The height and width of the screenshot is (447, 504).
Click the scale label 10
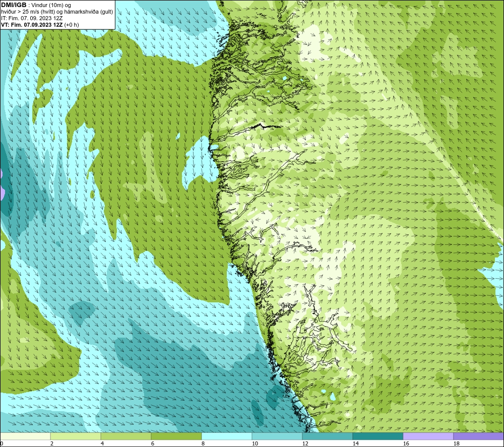pyautogui.click(x=255, y=444)
